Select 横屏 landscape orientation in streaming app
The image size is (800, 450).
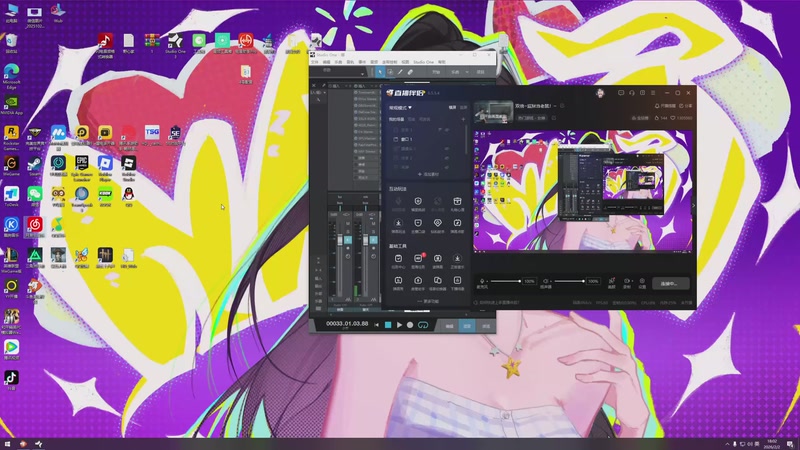point(453,108)
